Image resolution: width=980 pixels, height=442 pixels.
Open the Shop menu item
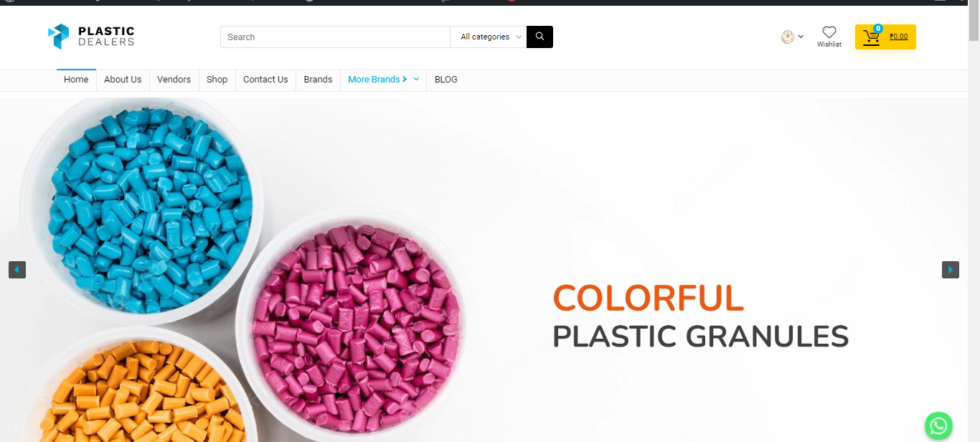[x=217, y=80]
